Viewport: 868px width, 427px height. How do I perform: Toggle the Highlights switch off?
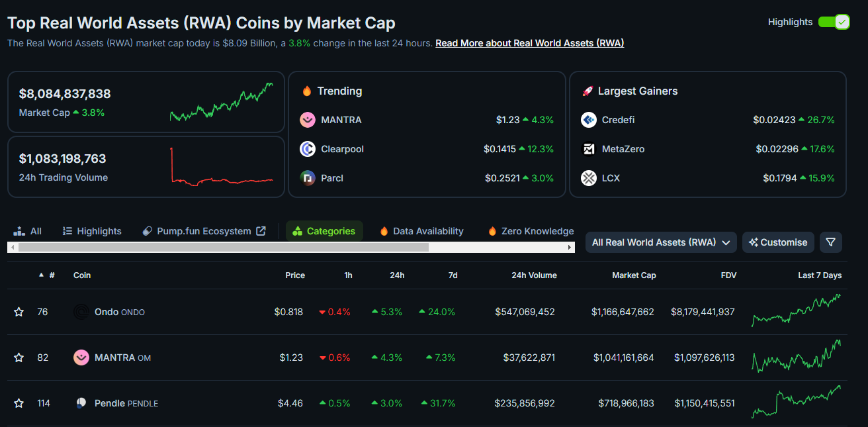click(x=834, y=22)
